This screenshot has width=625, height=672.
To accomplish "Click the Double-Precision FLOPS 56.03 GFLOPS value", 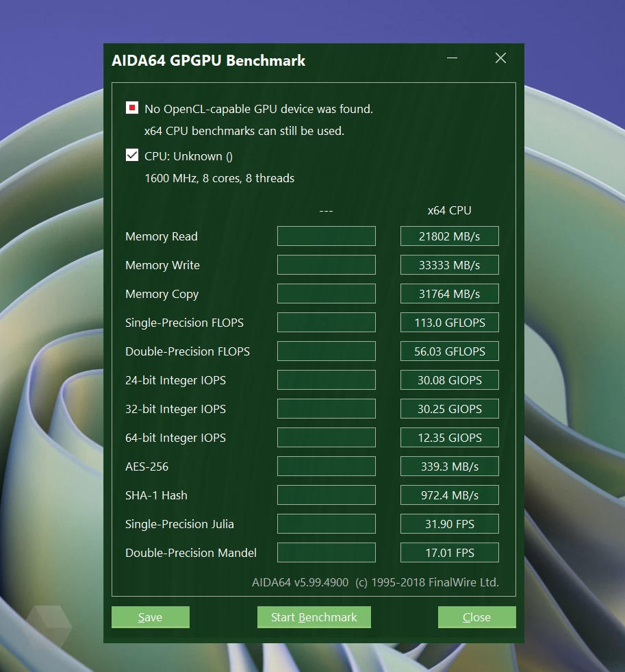I will pyautogui.click(x=449, y=351).
